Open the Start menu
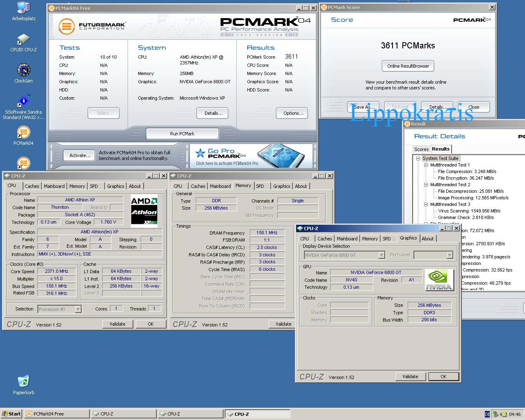Image resolution: width=525 pixels, height=420 pixels. point(11,414)
